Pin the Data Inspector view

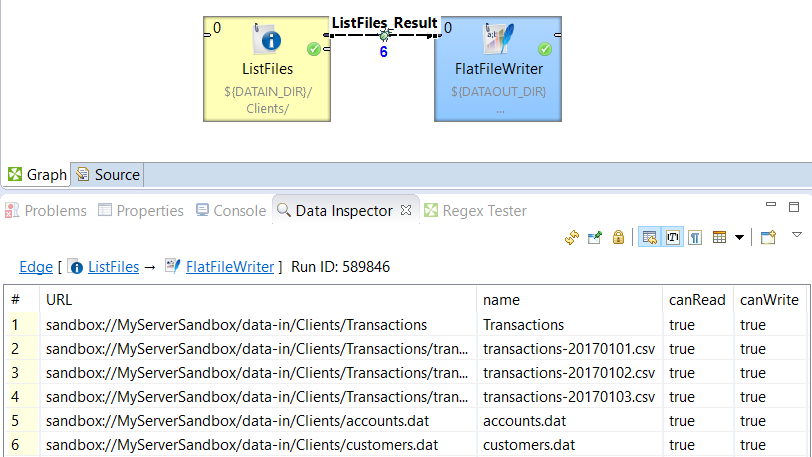coord(595,237)
